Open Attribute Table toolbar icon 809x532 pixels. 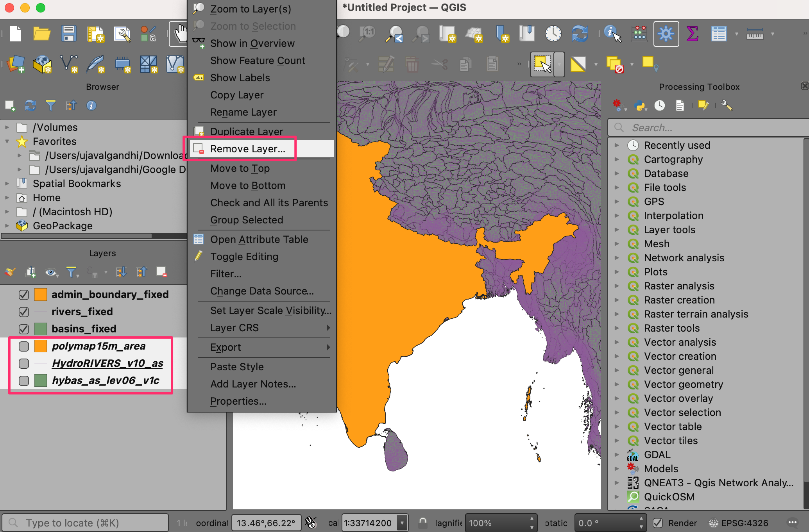[718, 34]
